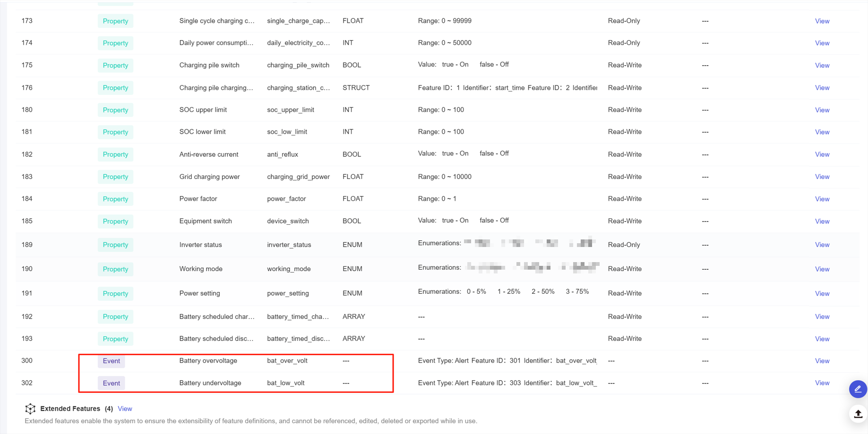The width and height of the screenshot is (868, 434).
Task: Open View link for Working mode row
Action: (822, 269)
